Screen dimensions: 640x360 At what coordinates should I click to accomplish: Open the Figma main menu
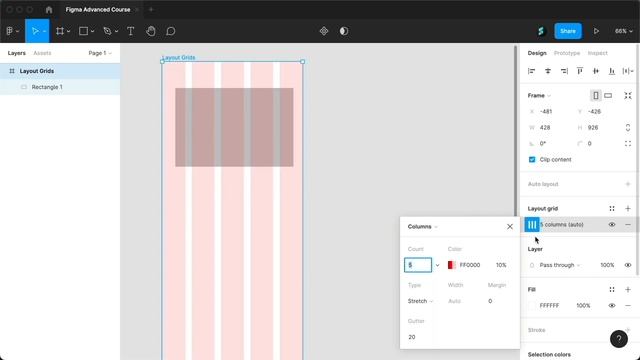pyautogui.click(x=12, y=31)
